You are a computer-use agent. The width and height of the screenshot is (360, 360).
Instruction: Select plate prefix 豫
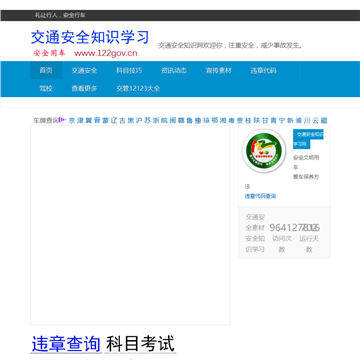tap(198, 120)
